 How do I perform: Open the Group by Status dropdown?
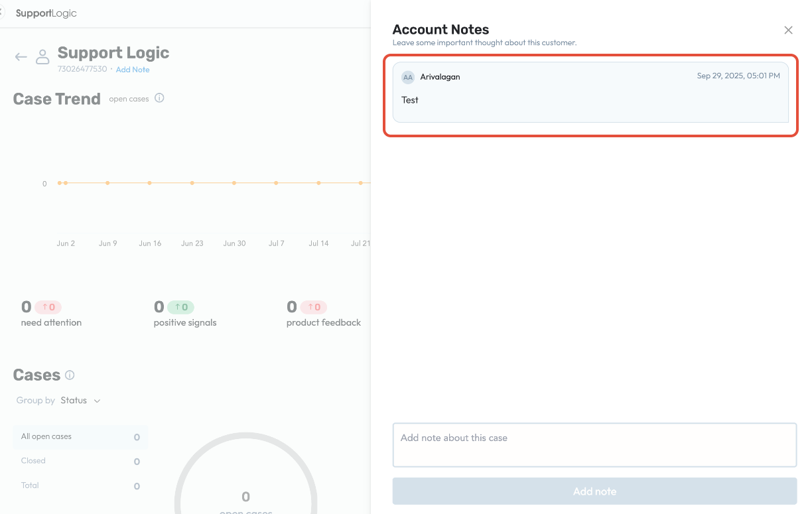point(80,401)
